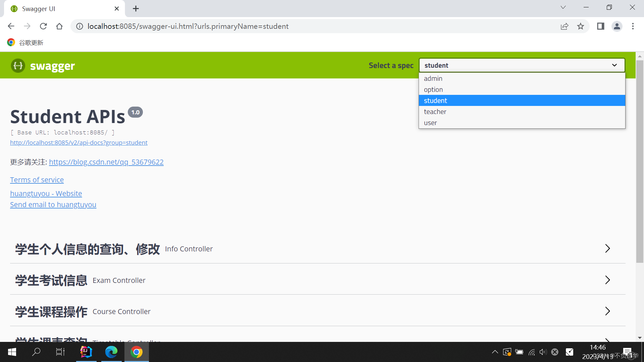Viewport: 644px width, 362px height.
Task: Collapse the Course Controller chevron
Action: (608, 311)
